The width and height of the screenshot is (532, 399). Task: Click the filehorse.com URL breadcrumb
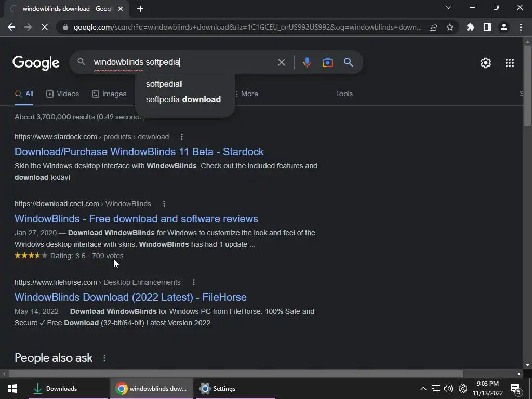click(x=98, y=282)
